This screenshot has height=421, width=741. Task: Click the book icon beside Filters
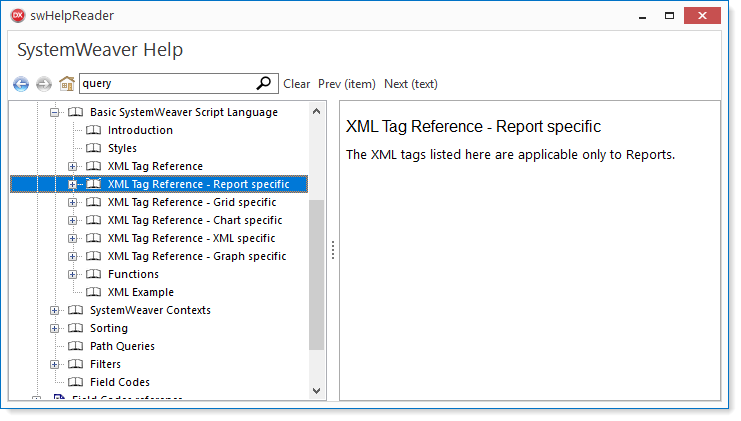(x=76, y=364)
